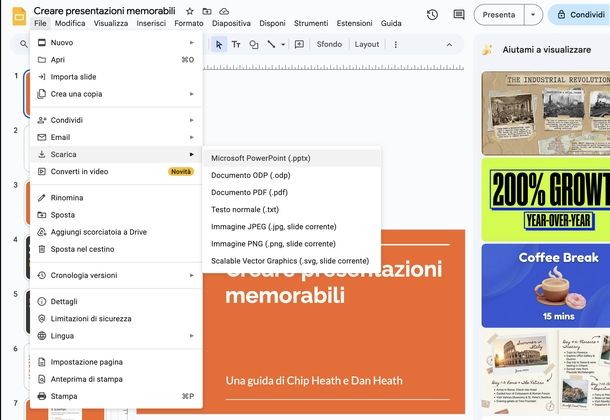This screenshot has height=420, width=610.
Task: Open the Scarica submenu entry
Action: (x=116, y=154)
